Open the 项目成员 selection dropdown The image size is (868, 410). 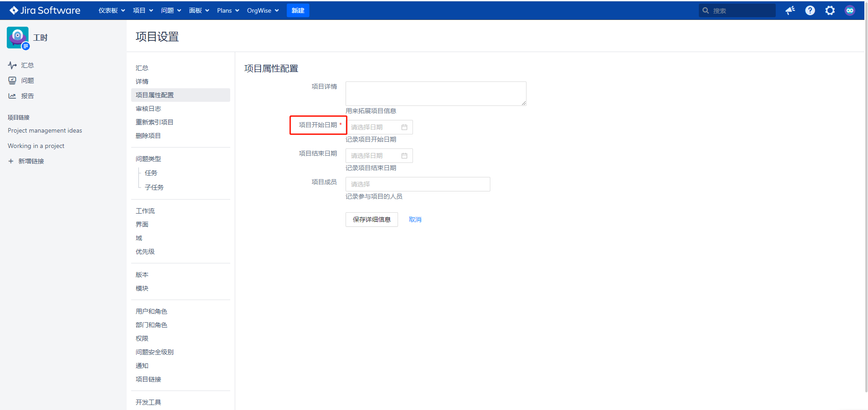[x=417, y=184]
